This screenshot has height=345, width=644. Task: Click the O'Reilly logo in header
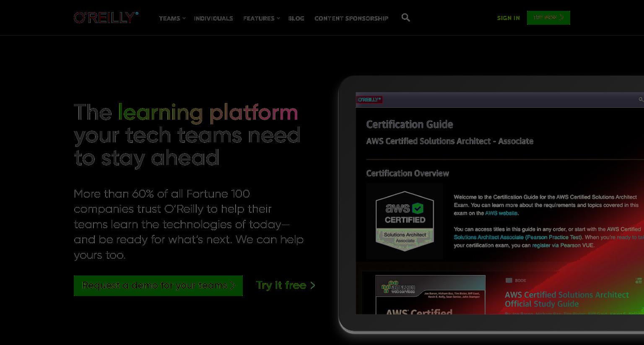pos(106,18)
